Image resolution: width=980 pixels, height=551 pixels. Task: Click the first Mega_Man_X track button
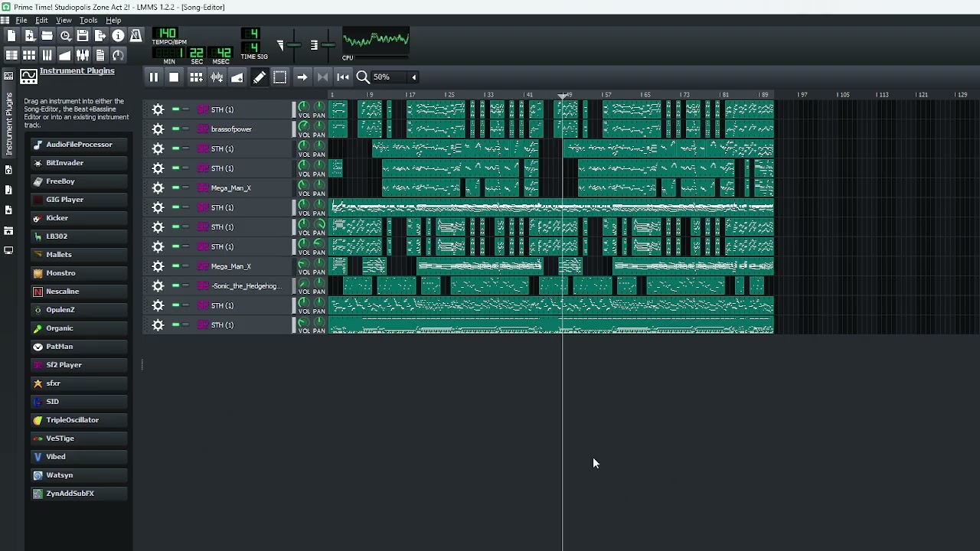(242, 188)
